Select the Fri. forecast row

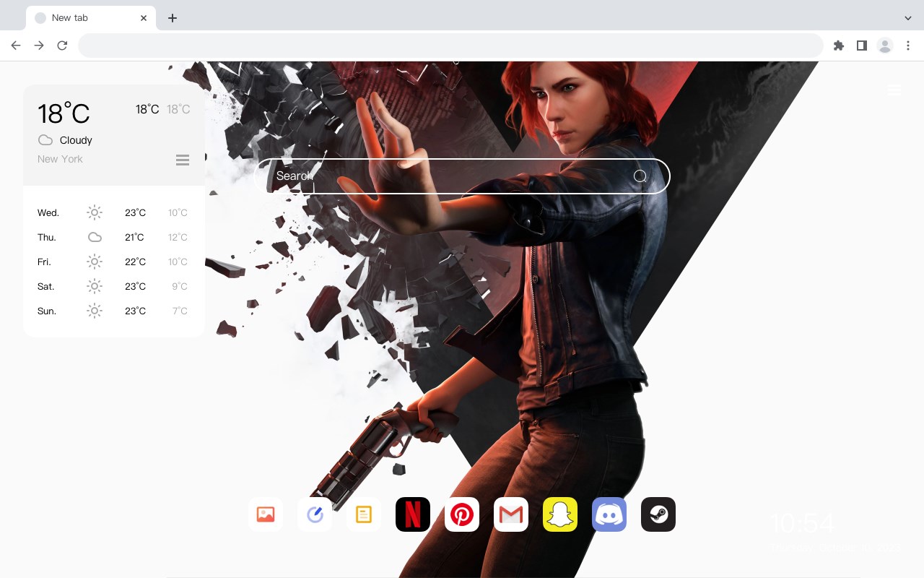coord(113,262)
